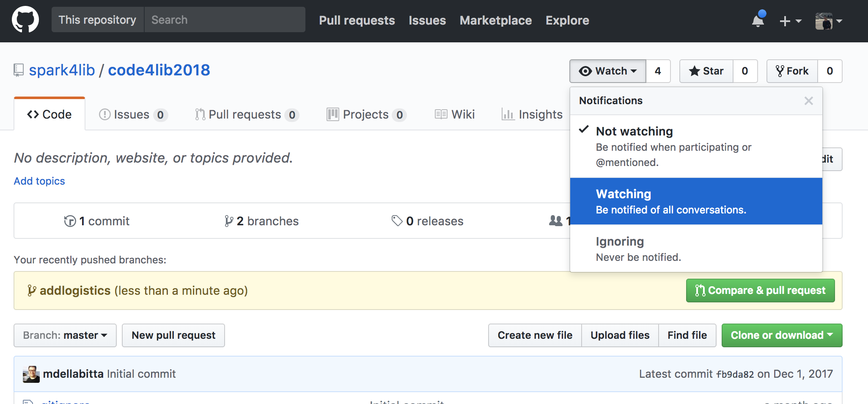Open commit hash fb9da82
This screenshot has width=868, height=404.
coord(735,374)
